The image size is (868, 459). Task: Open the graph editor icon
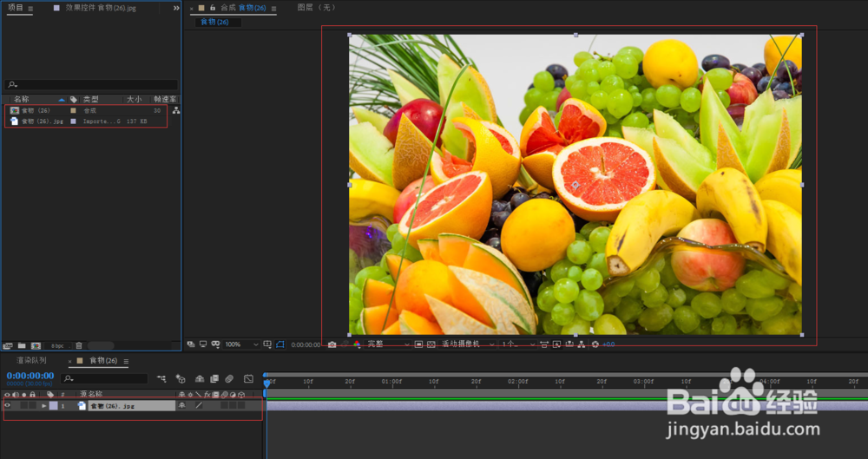(248, 378)
